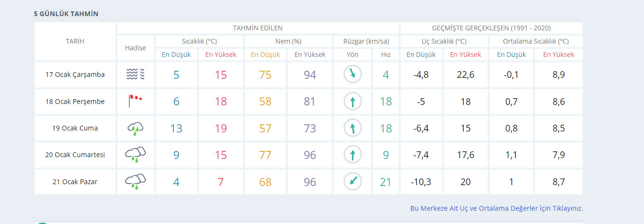Viewport: 644px width, 224px height.
Task: Click the rainy icon for 21 Ocak Pazar
Action: [x=135, y=181]
